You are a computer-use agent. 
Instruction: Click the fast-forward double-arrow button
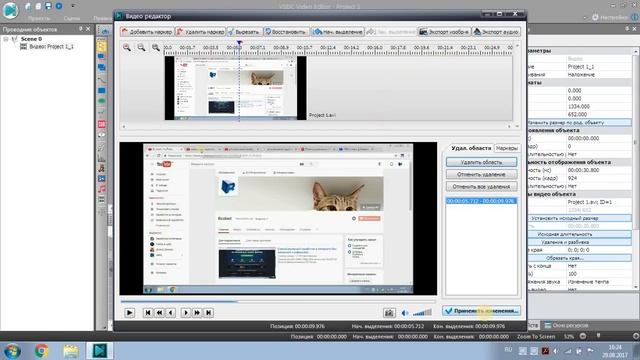tap(197, 313)
